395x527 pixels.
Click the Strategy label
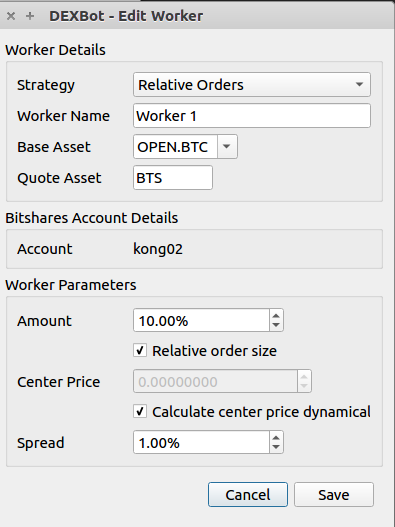point(46,85)
